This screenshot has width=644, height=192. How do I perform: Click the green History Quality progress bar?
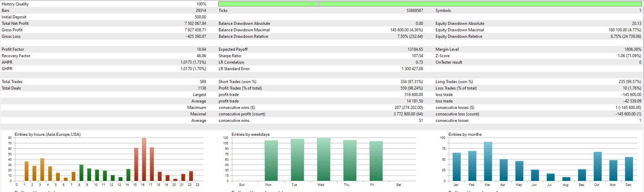tap(430, 4)
